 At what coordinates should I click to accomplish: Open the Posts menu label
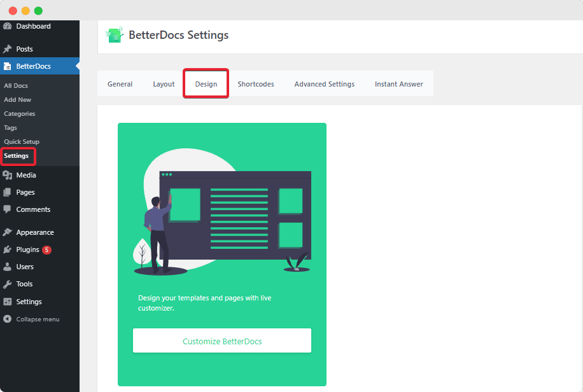click(25, 49)
